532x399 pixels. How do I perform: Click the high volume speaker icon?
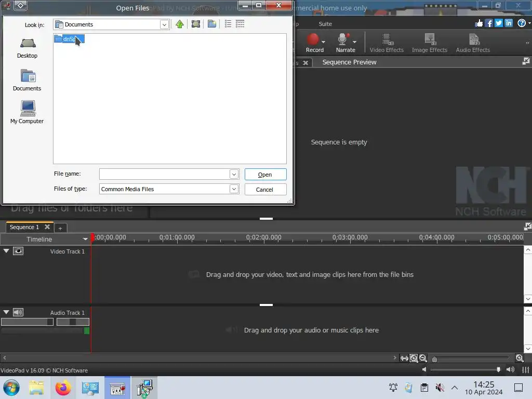pyautogui.click(x=510, y=369)
